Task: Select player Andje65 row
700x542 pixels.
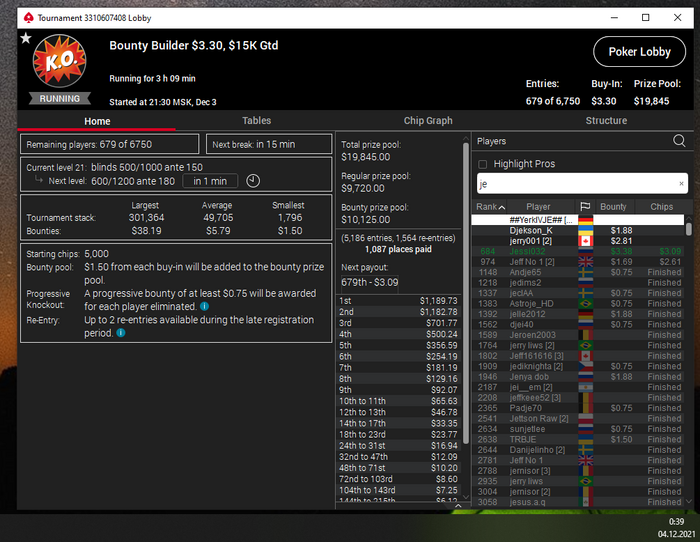Action: coord(578,272)
